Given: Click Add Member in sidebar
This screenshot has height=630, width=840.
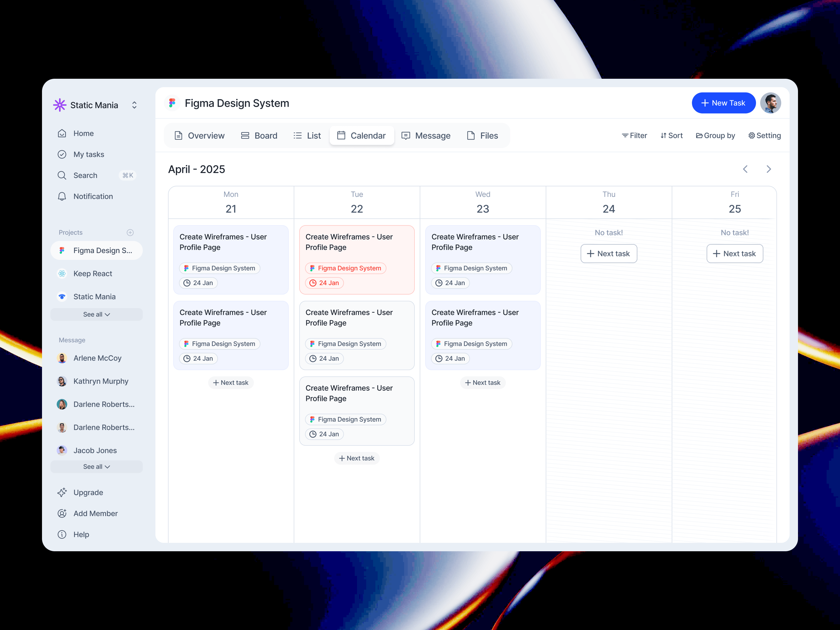Looking at the screenshot, I should click(x=96, y=514).
